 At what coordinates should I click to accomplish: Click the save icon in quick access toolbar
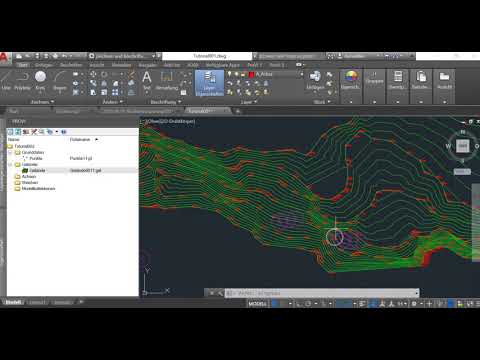37,56
